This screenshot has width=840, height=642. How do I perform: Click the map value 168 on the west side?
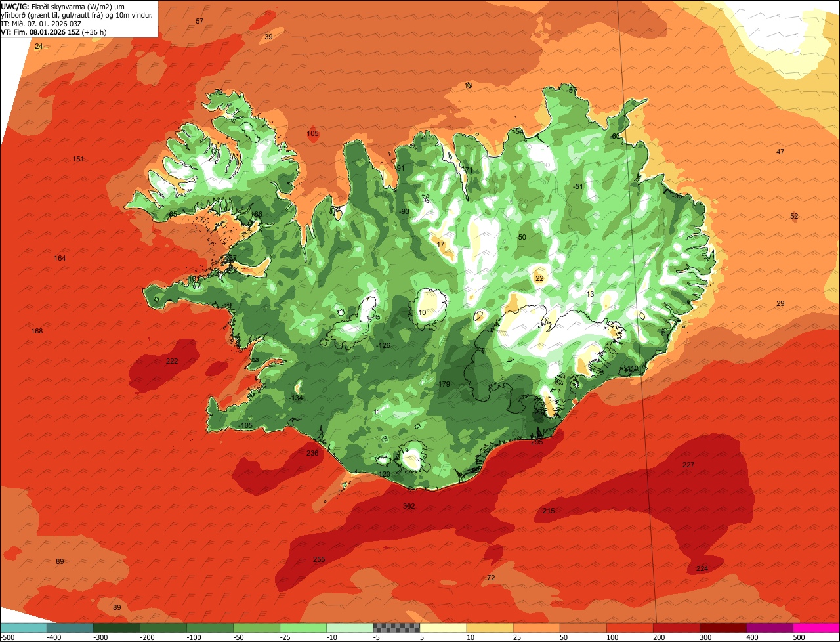coord(37,331)
